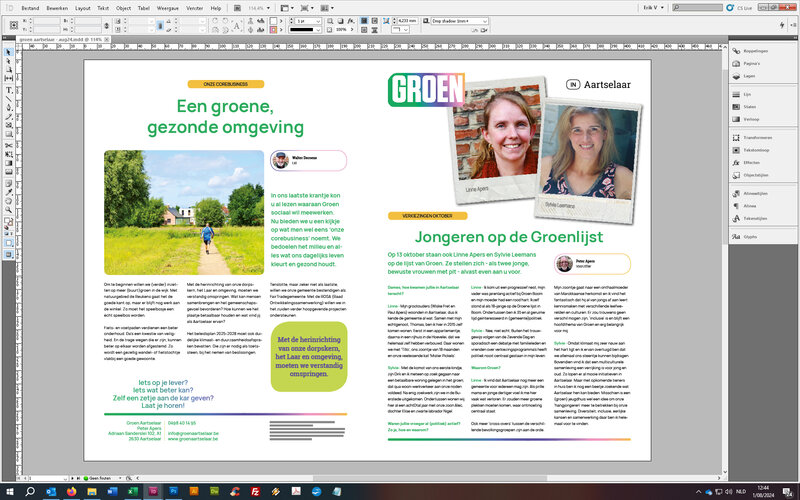The width and height of the screenshot is (800, 500).
Task: Open Firefox from the taskbar
Action: click(x=71, y=492)
